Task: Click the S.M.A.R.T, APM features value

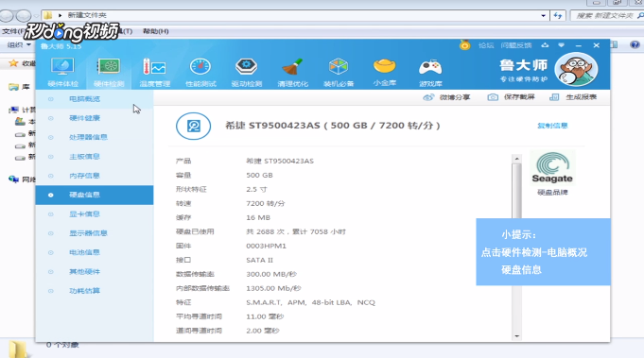Action: [310, 302]
